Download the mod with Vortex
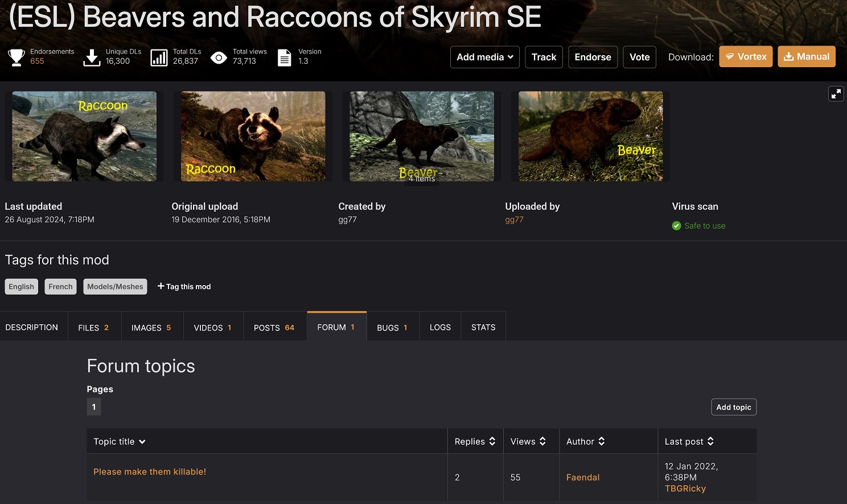This screenshot has width=847, height=504. pyautogui.click(x=746, y=57)
